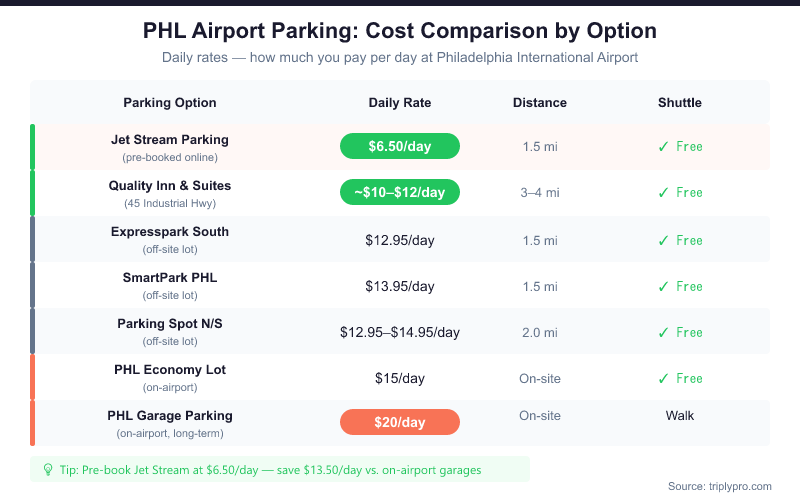Click the green color bar beside Jet Stream Parking
This screenshot has width=800, height=500.
click(33, 146)
